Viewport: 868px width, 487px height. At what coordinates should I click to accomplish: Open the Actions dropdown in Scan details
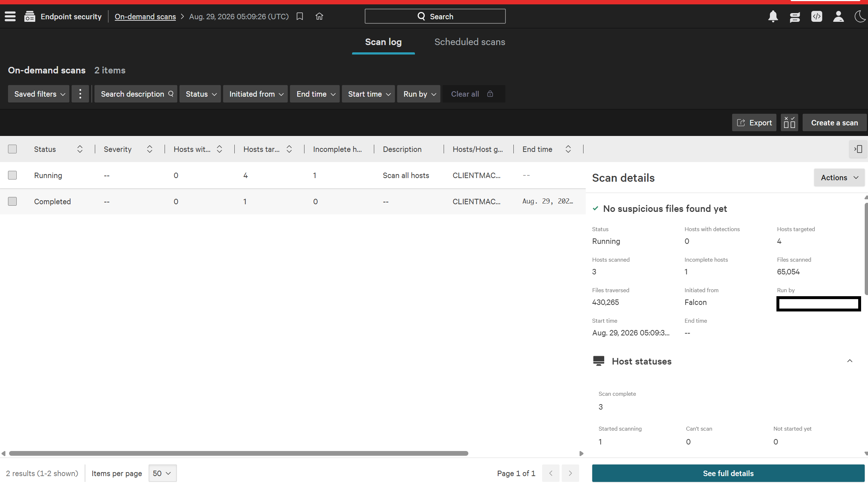[x=839, y=178]
